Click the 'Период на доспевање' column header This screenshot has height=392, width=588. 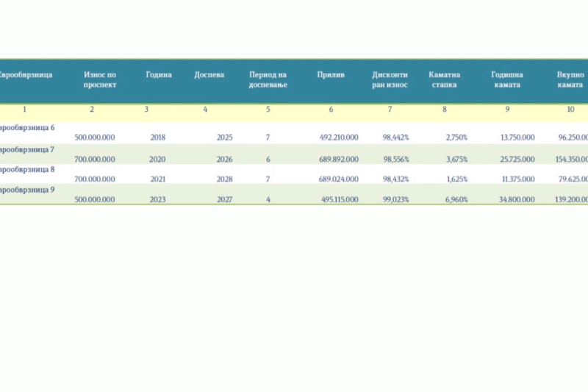[x=268, y=79]
